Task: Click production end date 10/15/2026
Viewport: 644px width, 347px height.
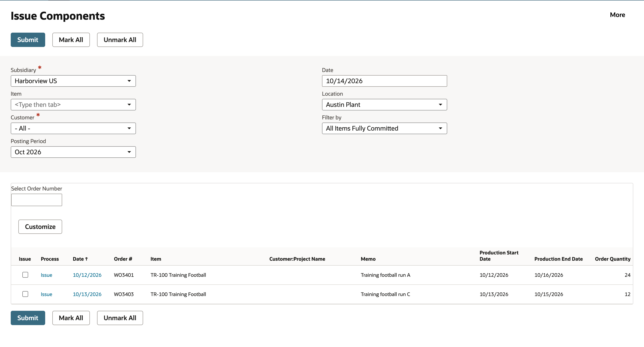Action: click(x=549, y=294)
